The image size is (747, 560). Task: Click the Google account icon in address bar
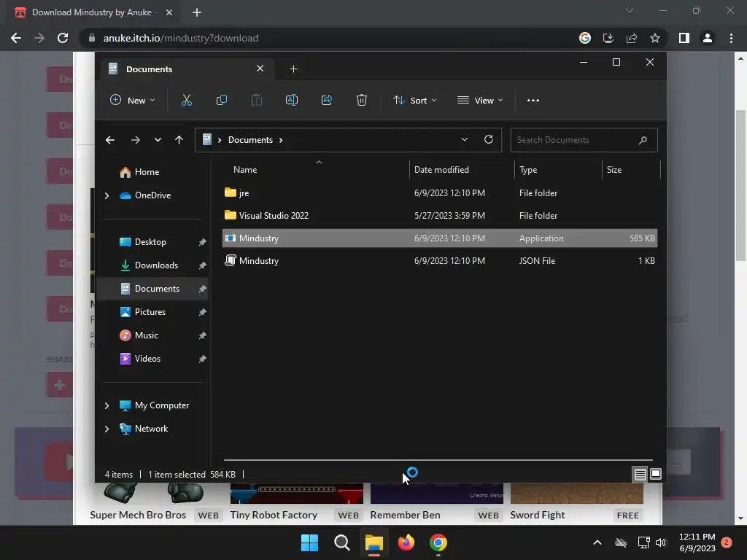(585, 38)
